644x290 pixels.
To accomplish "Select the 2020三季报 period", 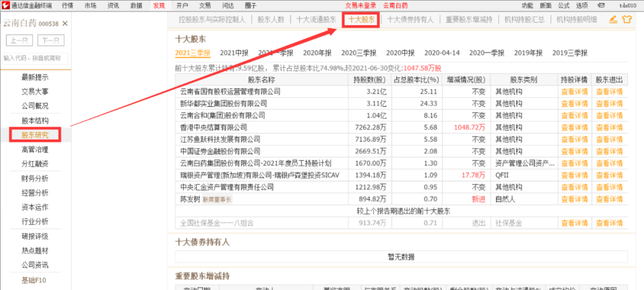I will pos(358,53).
